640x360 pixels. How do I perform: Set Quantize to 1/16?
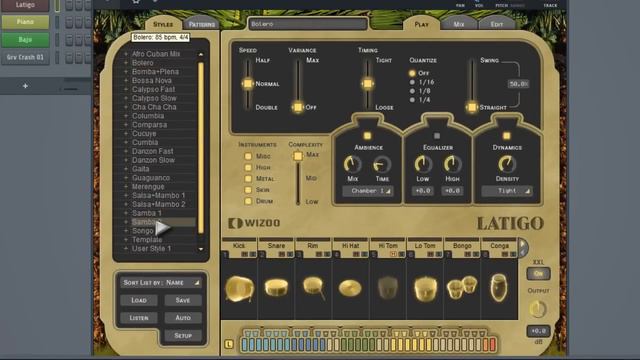pyautogui.click(x=412, y=82)
